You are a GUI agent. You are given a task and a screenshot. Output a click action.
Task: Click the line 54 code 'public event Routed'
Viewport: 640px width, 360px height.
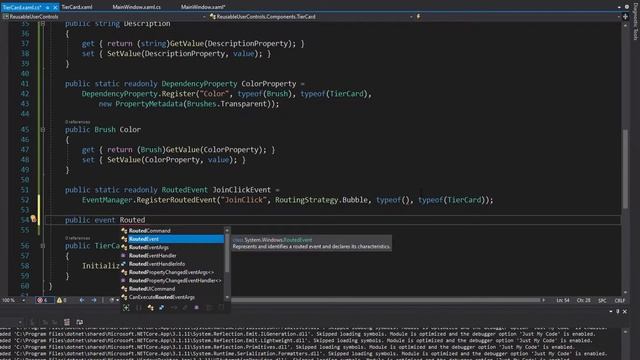pos(105,220)
